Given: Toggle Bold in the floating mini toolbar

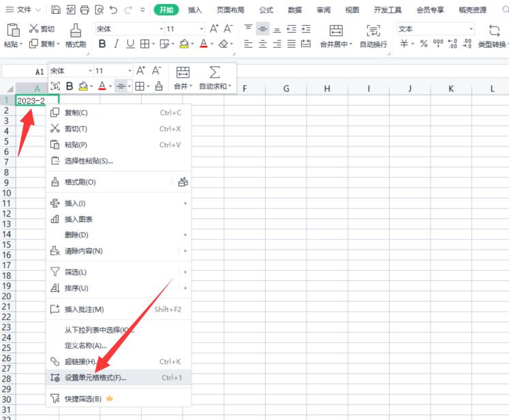Looking at the screenshot, I should [x=70, y=87].
